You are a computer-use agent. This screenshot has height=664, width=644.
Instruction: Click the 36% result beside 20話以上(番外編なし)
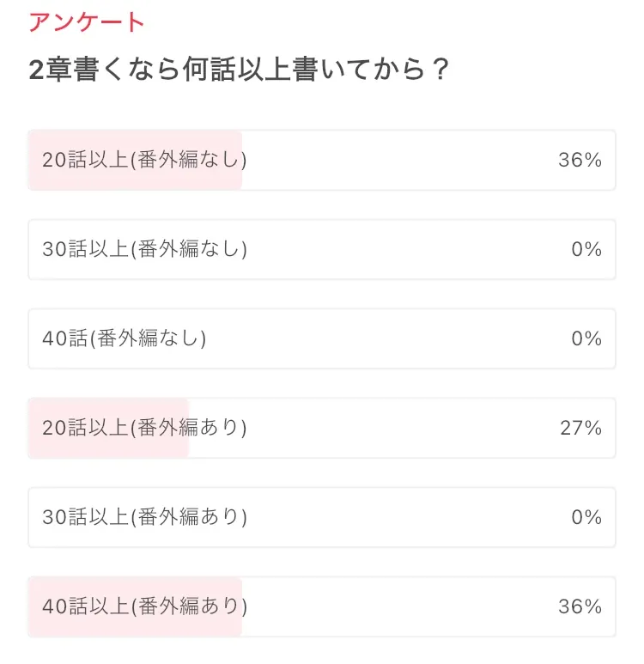tap(580, 160)
